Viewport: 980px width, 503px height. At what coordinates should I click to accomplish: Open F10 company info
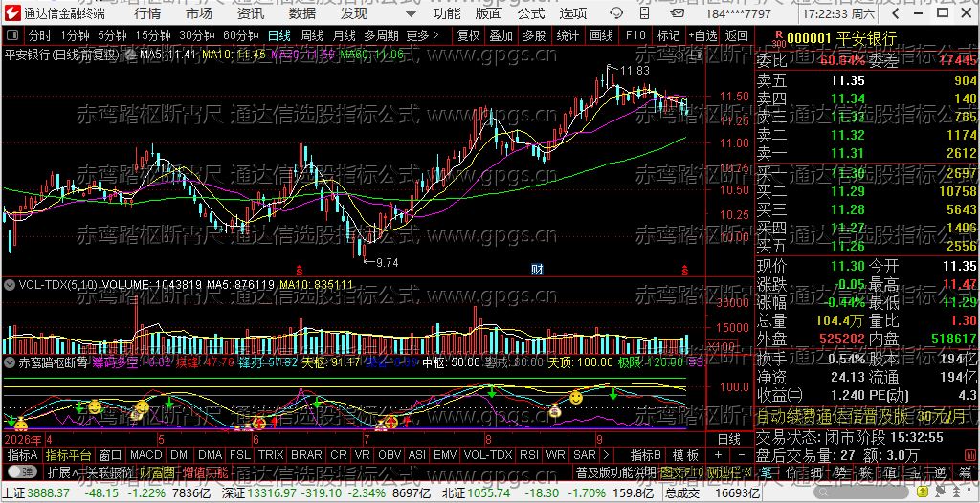point(635,35)
